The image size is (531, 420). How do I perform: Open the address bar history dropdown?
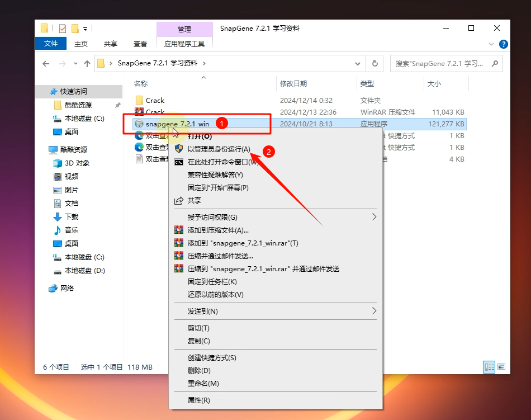[x=359, y=64]
